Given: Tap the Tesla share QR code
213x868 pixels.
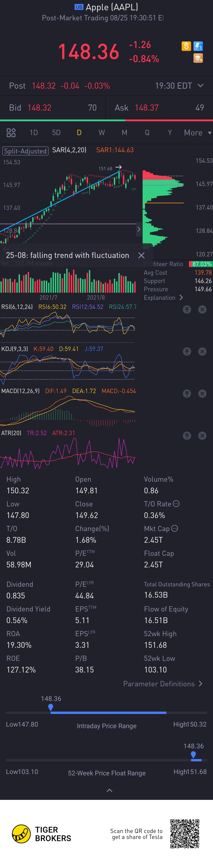Looking at the screenshot, I should 185,834.
